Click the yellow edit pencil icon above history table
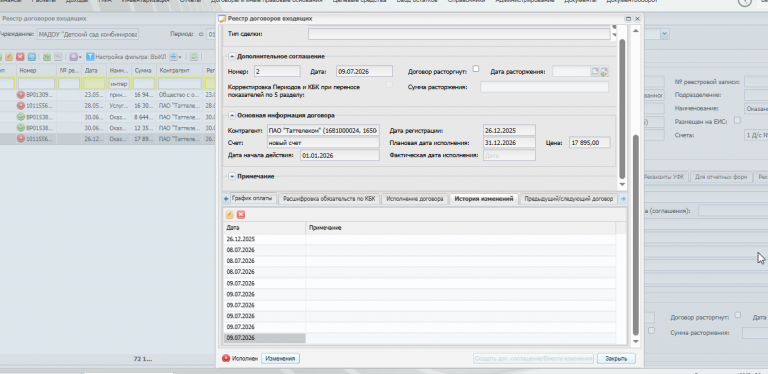Screen dimensions: 768x374 229,215
